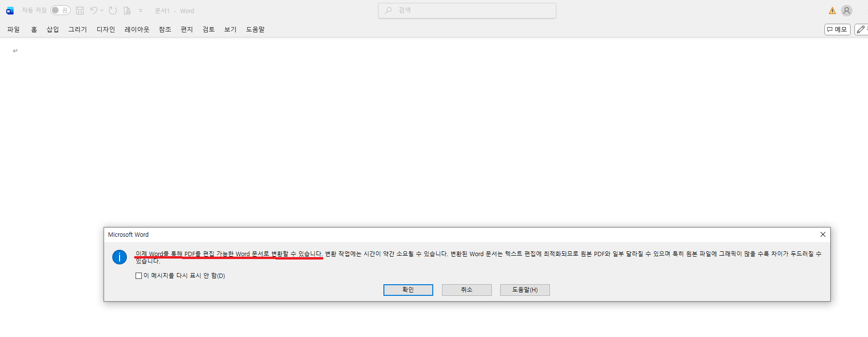Check '이 메시지를 다시 표시 안 함' checkbox
Image resolution: width=868 pixels, height=337 pixels.
138,276
